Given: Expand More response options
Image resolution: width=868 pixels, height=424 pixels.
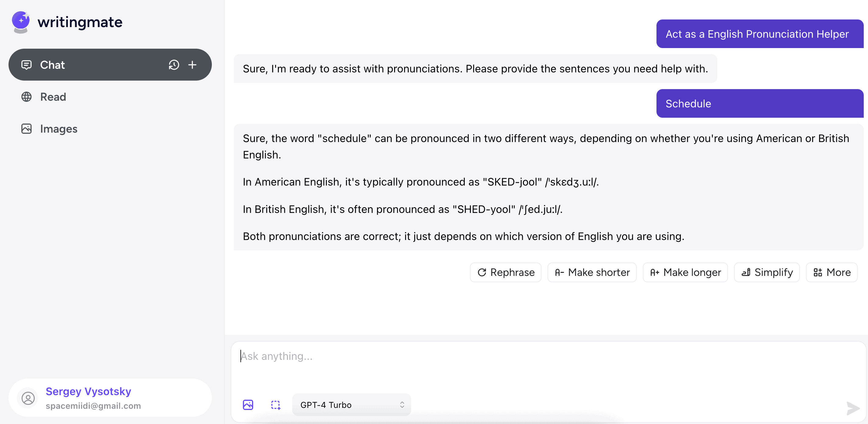Looking at the screenshot, I should click(831, 272).
